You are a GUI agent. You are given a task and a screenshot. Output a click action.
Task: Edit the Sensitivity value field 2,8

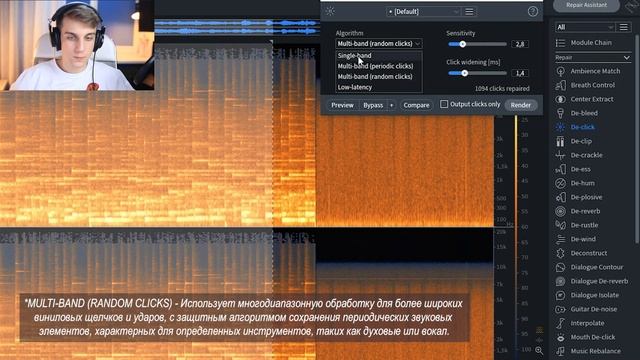520,44
